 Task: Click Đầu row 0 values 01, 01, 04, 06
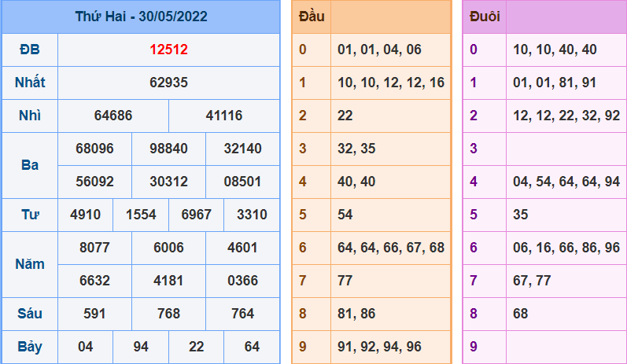pos(379,50)
